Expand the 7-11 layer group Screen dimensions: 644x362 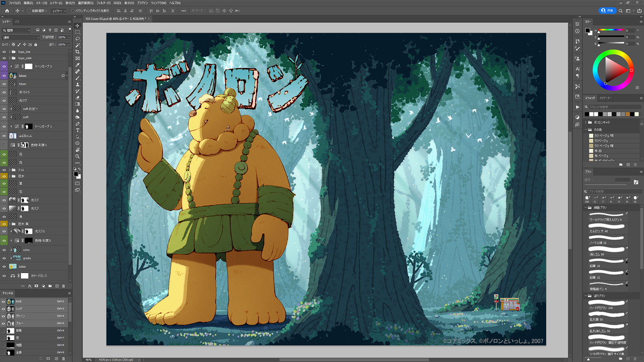pos(9,170)
